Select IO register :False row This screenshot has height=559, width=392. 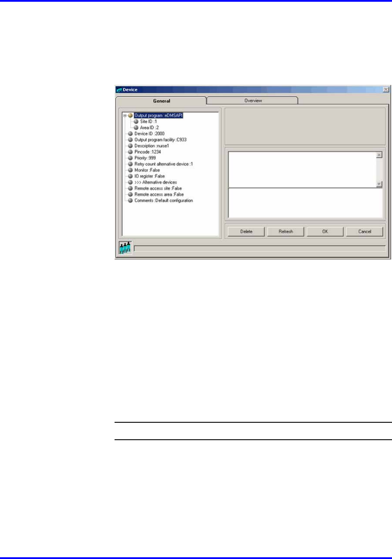(150, 176)
